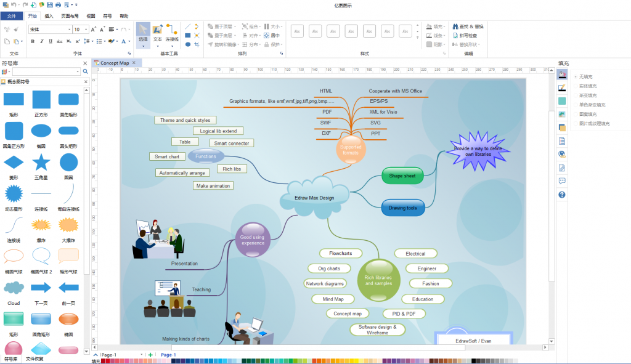The image size is (631, 364).
Task: Open the comment bubble icon in right sidebar
Action: 562,181
